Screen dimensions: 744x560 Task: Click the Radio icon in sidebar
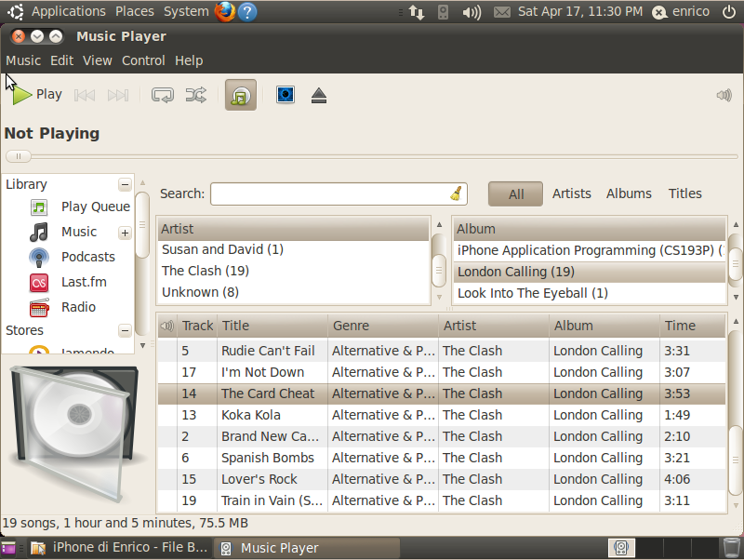39,308
